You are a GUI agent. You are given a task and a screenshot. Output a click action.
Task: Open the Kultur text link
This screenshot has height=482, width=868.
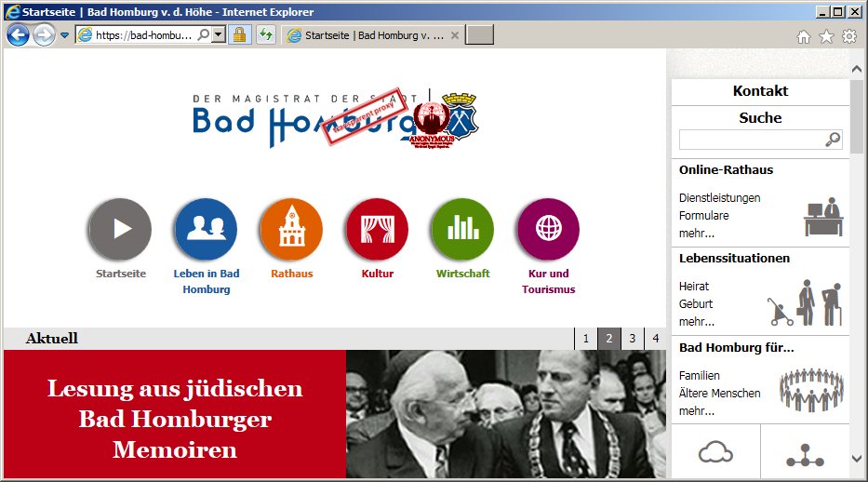click(378, 274)
